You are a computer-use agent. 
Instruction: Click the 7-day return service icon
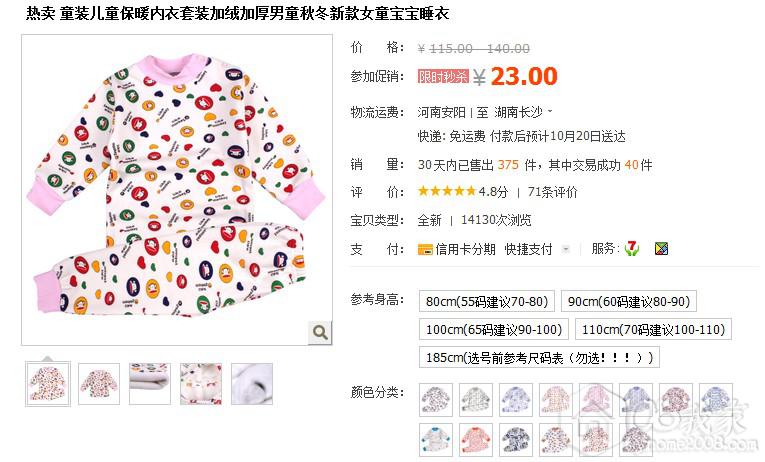tap(632, 249)
